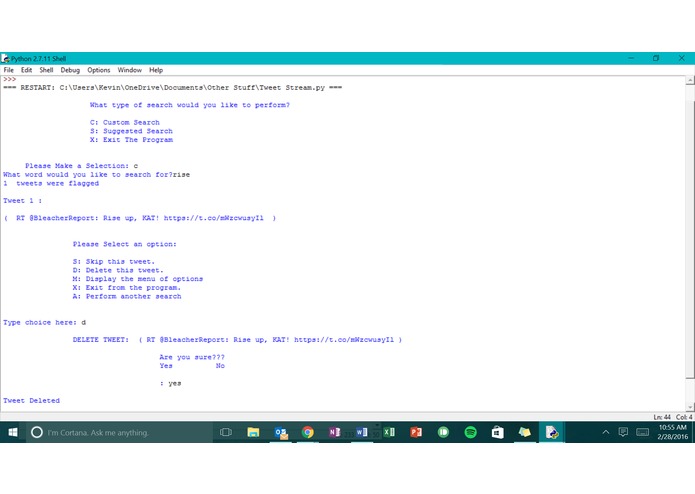Click the '1 tweets were flagged' line

(x=51, y=183)
